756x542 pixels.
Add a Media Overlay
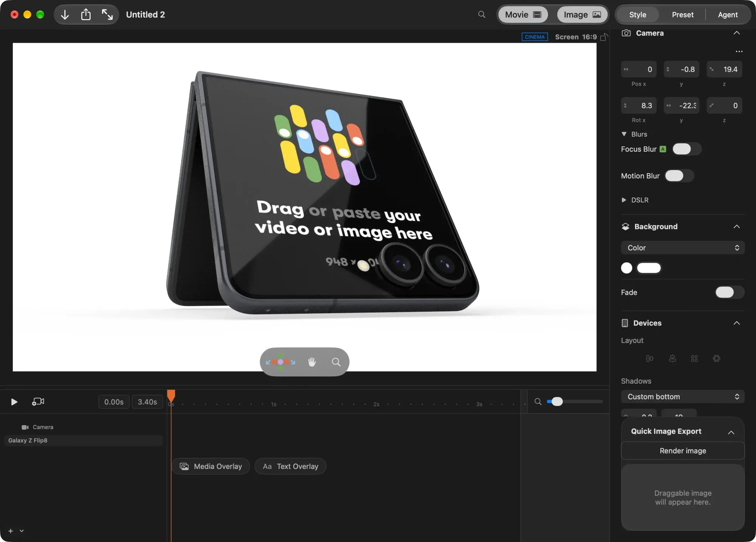point(211,466)
